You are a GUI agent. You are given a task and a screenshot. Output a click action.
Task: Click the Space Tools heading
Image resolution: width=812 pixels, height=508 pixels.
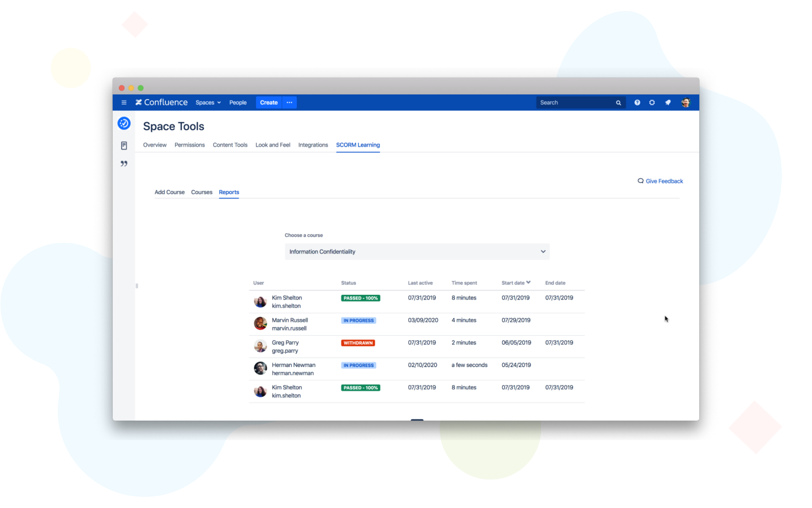173,126
